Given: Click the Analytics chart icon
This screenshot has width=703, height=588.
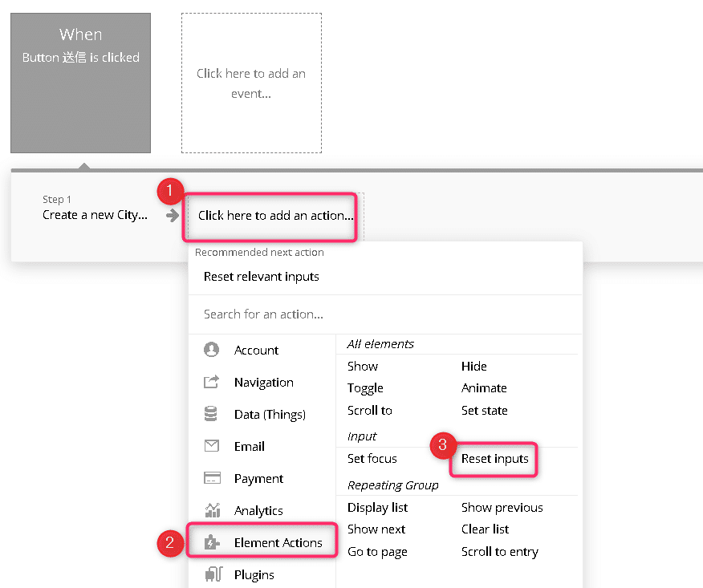Looking at the screenshot, I should pos(213,510).
